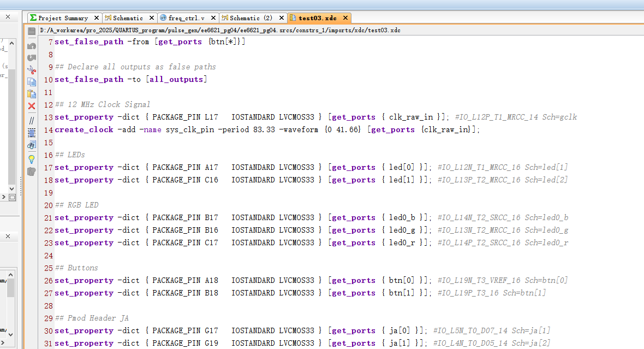
Task: Click the Undo icon in editor toolbar
Action: pos(32,46)
